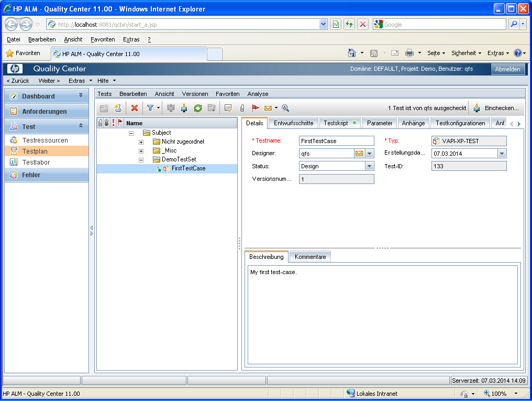Click the Test module flask icon
This screenshot has height=401, width=532.
14,126
